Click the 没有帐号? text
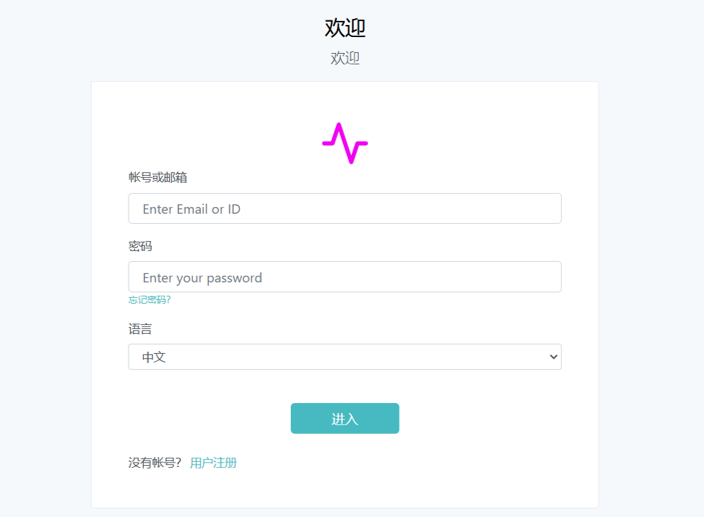704x517 pixels. coord(155,463)
